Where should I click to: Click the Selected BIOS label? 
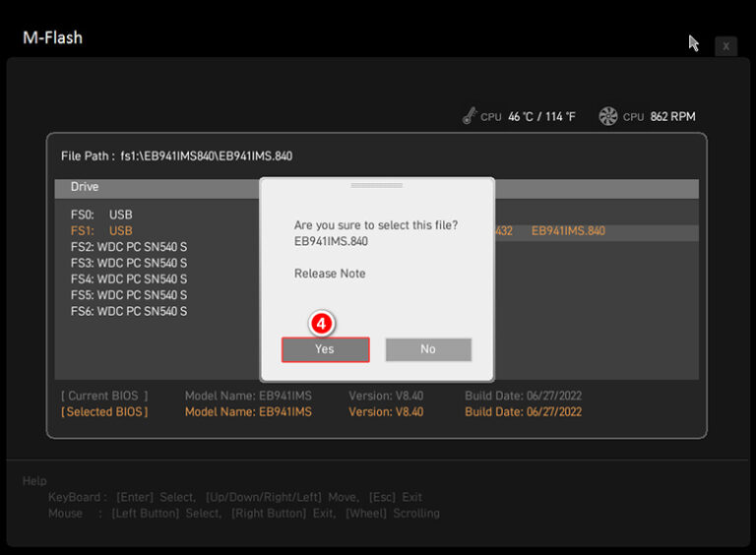105,411
